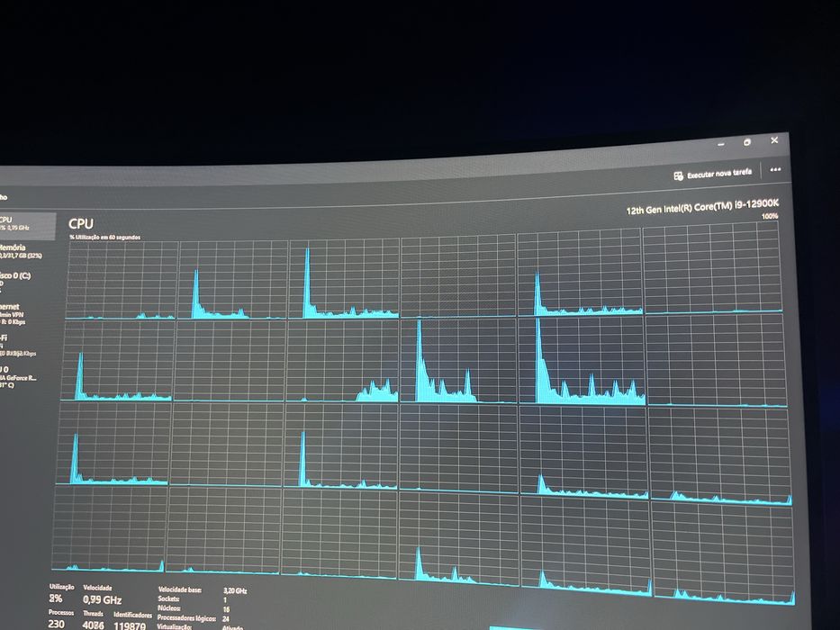
Task: Select the 12th Gen Intel i9-12900K label
Action: (x=702, y=207)
